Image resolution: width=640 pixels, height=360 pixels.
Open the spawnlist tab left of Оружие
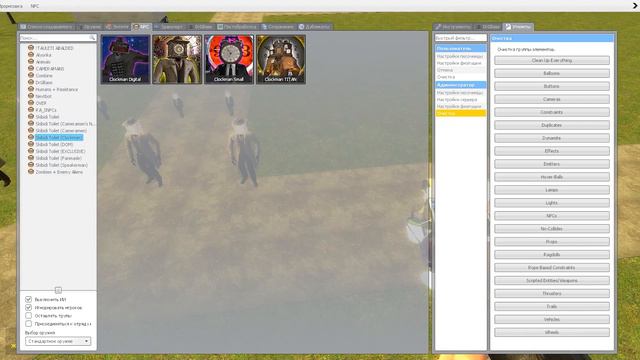tap(47, 27)
